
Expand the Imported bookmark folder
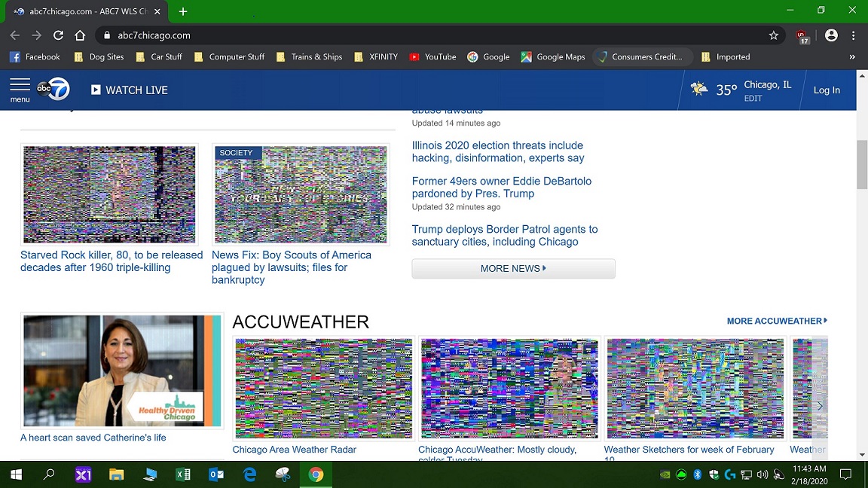726,56
